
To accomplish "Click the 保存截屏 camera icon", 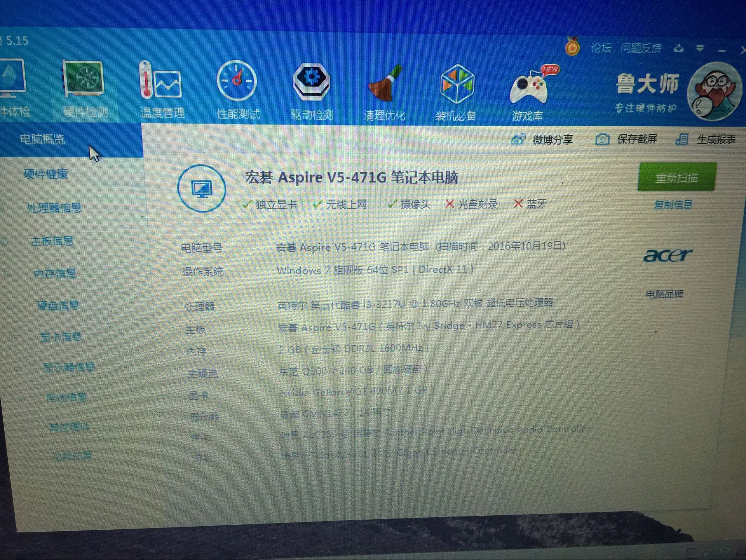I will point(602,139).
